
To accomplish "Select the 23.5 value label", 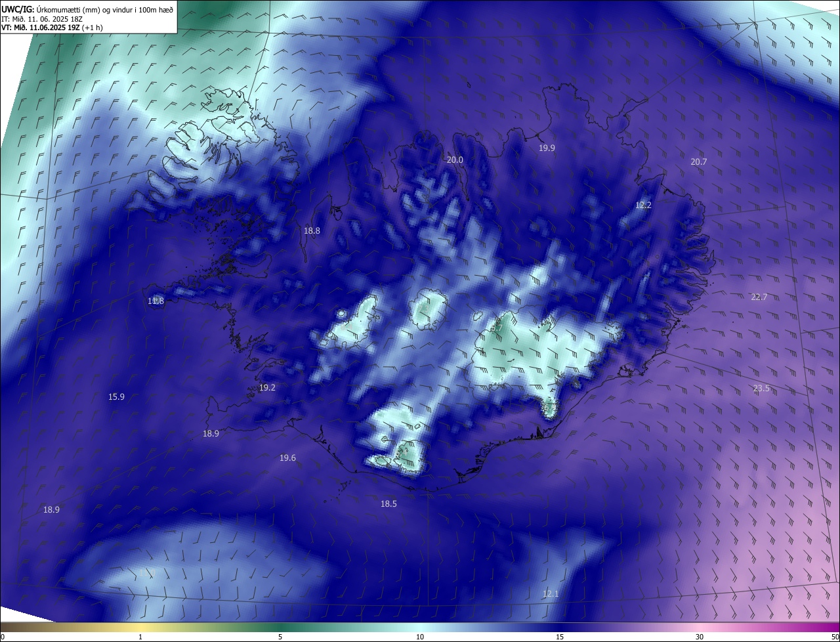I will (761, 389).
